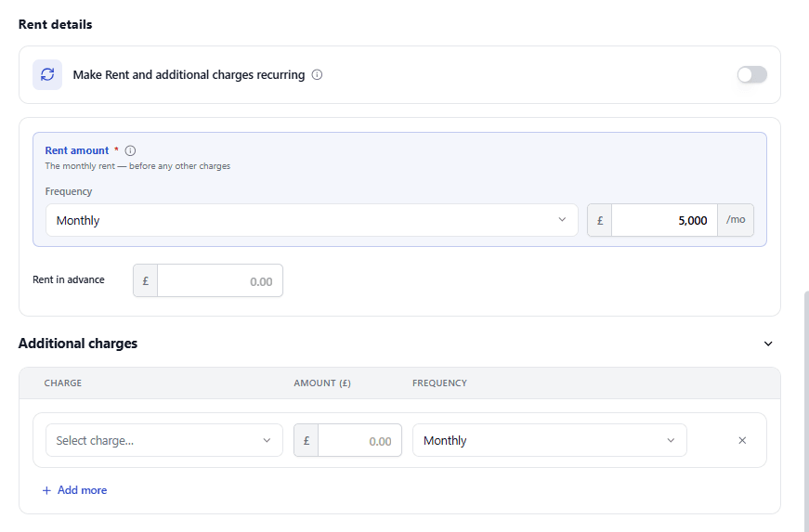
Task: Click the Add more link
Action: point(75,490)
